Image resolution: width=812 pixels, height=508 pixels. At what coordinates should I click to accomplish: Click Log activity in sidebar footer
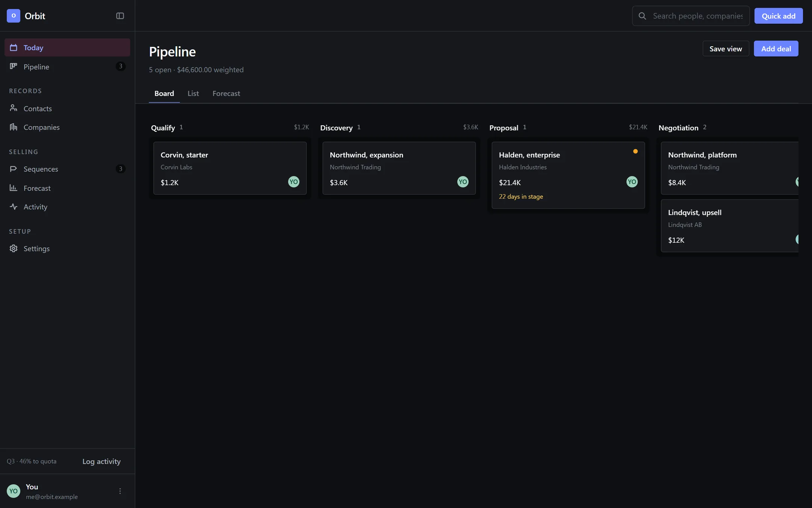[x=101, y=461]
